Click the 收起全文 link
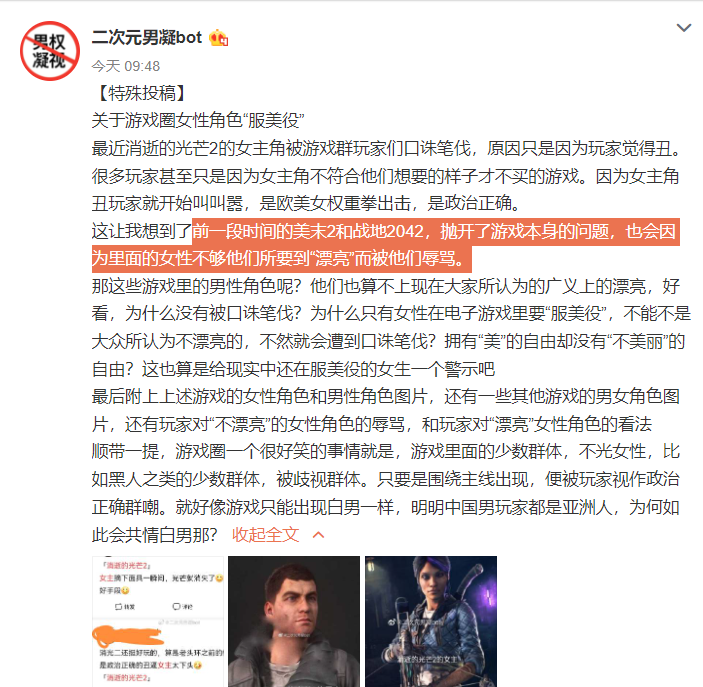Screen dimensions: 703x687 tap(265, 535)
